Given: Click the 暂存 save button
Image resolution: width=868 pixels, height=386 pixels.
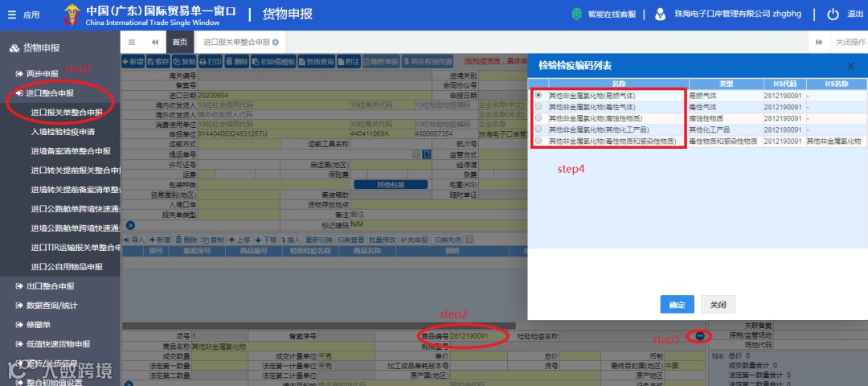Looking at the screenshot, I should click(x=158, y=62).
